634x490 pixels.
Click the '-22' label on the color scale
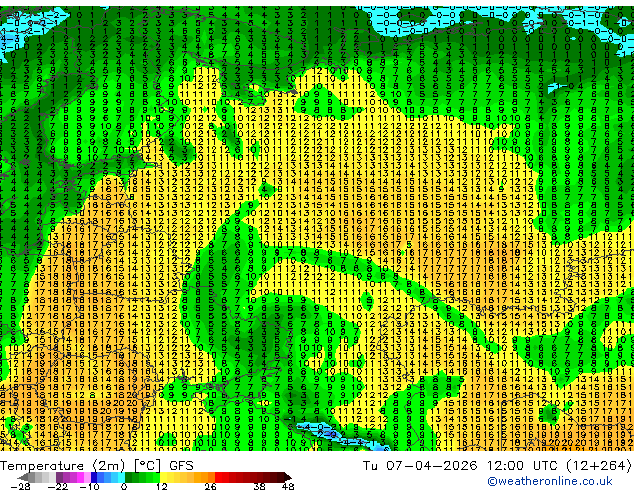coord(58,486)
